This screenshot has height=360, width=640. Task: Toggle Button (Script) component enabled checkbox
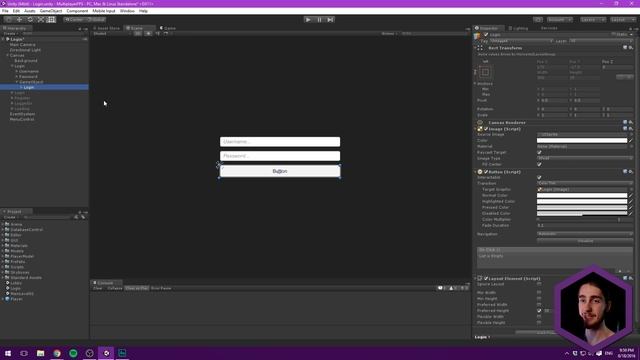(486, 172)
